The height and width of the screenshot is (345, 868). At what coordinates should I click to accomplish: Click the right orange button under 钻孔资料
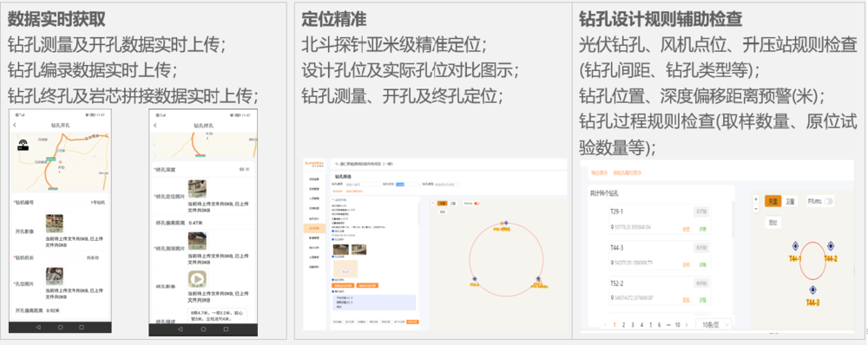pyautogui.click(x=367, y=285)
